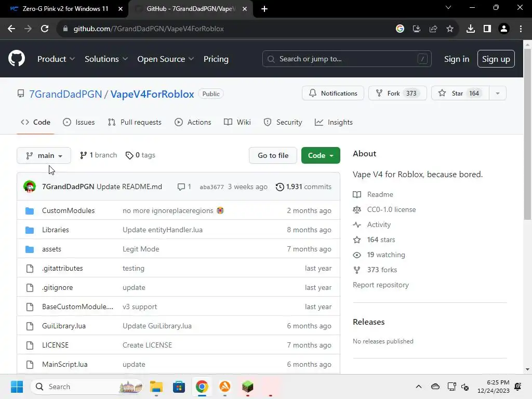Viewport: 532px width, 399px height.
Task: Click the emoji in CustomModules commit message
Action: [x=220, y=210]
